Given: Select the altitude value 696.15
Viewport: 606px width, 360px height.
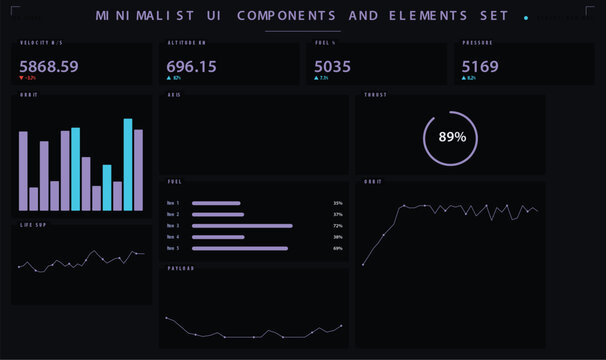Looking at the screenshot, I should 191,67.
